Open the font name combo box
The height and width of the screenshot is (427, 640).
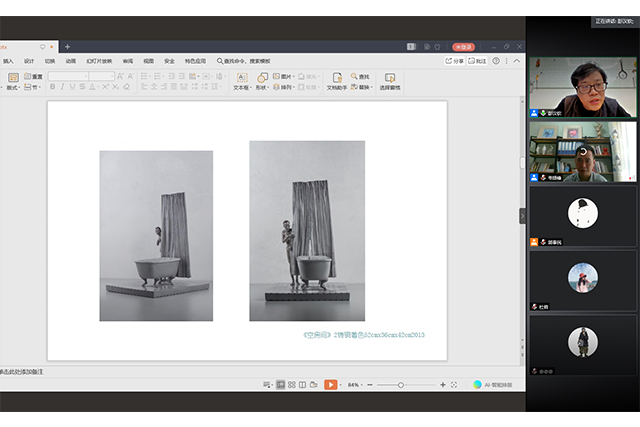point(68,76)
